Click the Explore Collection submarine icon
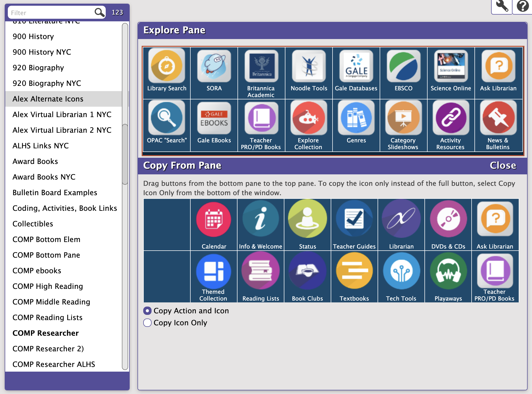532x394 pixels. (309, 118)
